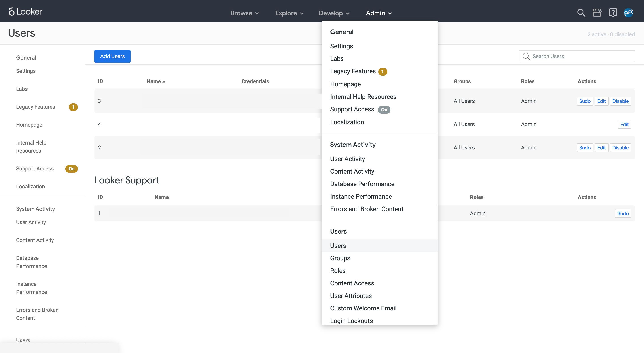This screenshot has width=644, height=353.
Task: Open Content Activity in Admin dropdown
Action: [352, 172]
